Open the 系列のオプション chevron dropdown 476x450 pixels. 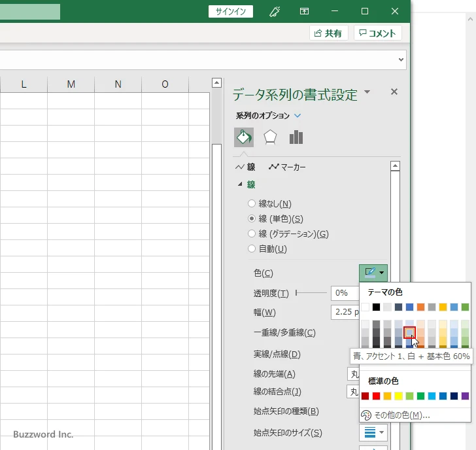click(297, 115)
